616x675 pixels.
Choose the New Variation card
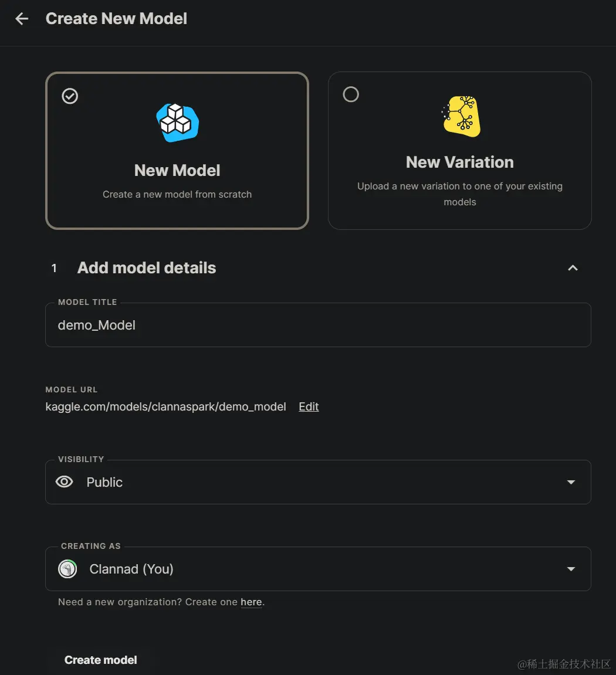pos(459,150)
